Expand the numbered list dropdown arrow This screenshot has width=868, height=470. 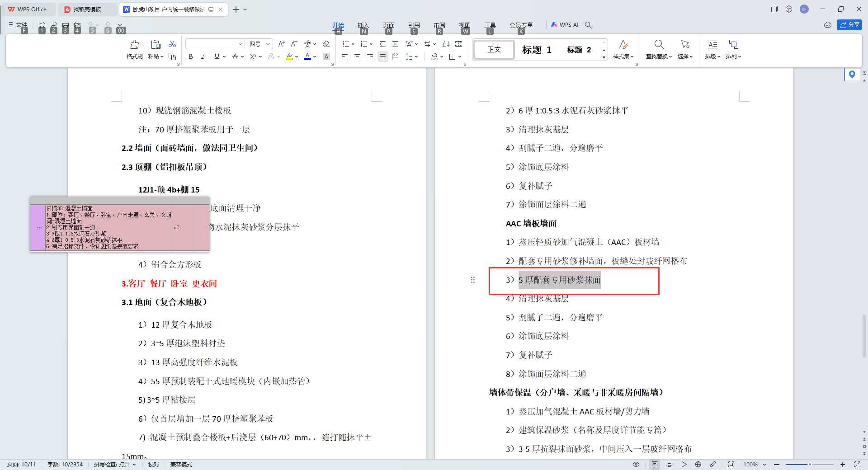tap(371, 44)
